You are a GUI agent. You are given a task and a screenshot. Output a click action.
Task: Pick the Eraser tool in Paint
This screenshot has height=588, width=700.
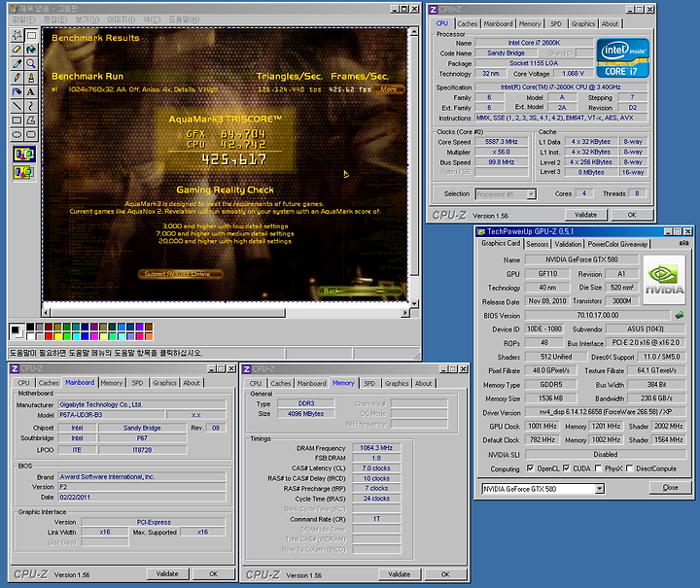pyautogui.click(x=17, y=49)
